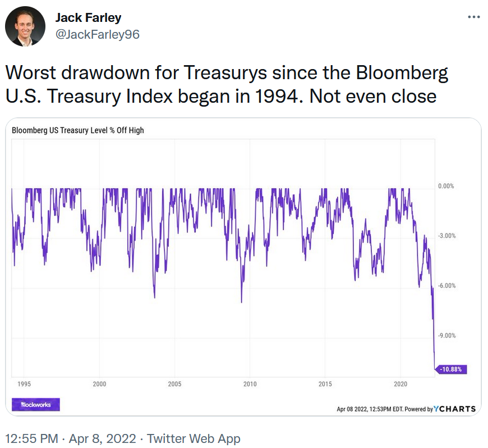Click the @JackFarley96 handle
This screenshot has width=488, height=448.
97,34
